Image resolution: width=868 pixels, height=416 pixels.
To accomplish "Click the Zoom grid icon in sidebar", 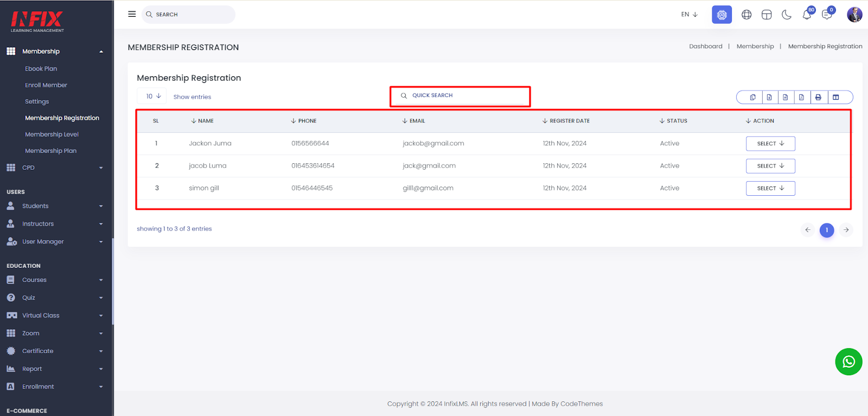I will (11, 333).
